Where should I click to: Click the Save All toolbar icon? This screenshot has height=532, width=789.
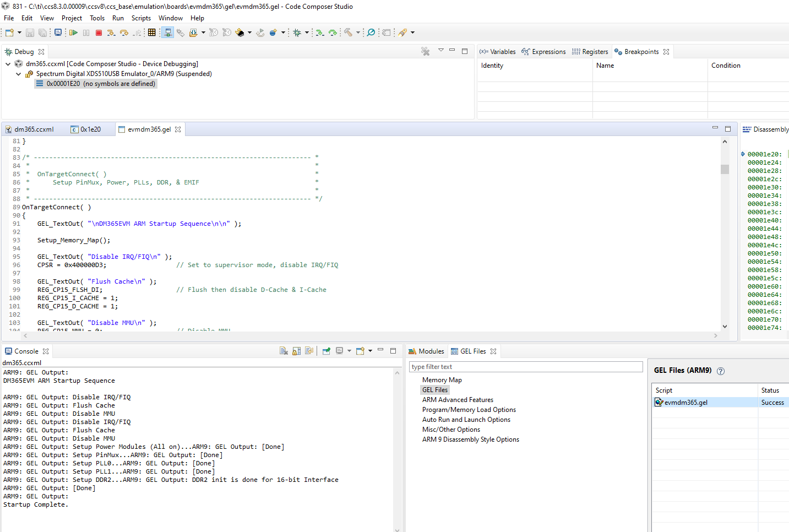pyautogui.click(x=43, y=32)
